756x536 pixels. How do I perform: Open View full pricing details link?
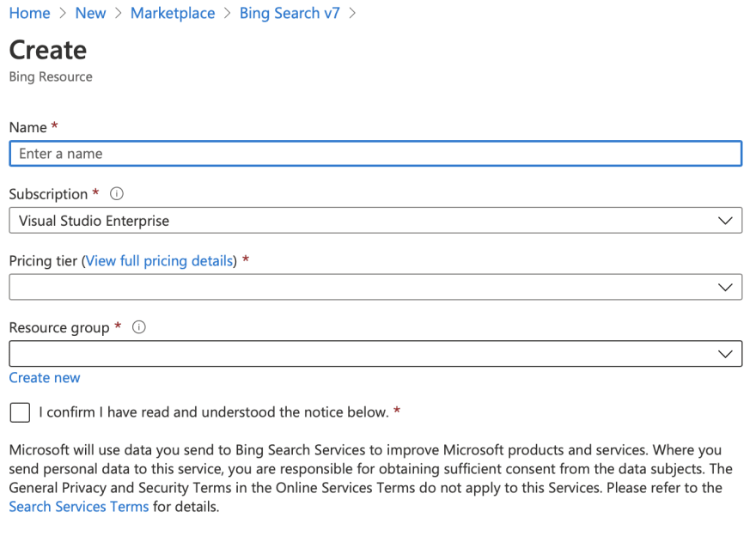coord(159,261)
